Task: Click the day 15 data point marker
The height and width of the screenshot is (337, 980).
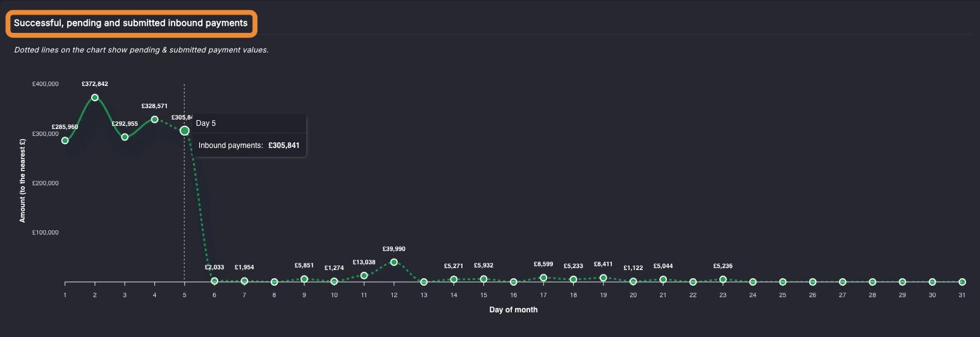Action: [483, 279]
